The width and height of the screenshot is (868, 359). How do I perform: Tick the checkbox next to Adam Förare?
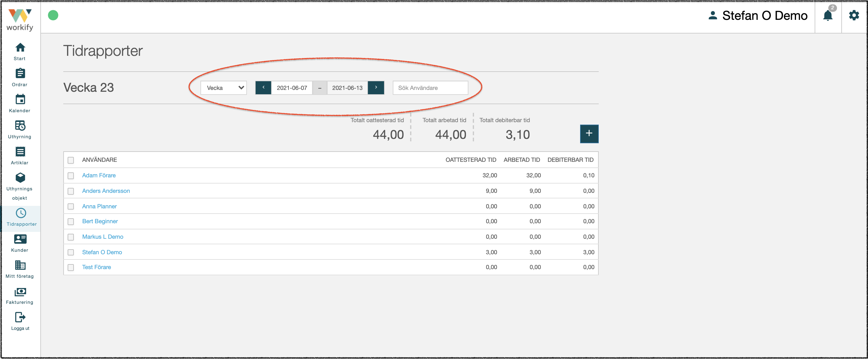point(71,175)
